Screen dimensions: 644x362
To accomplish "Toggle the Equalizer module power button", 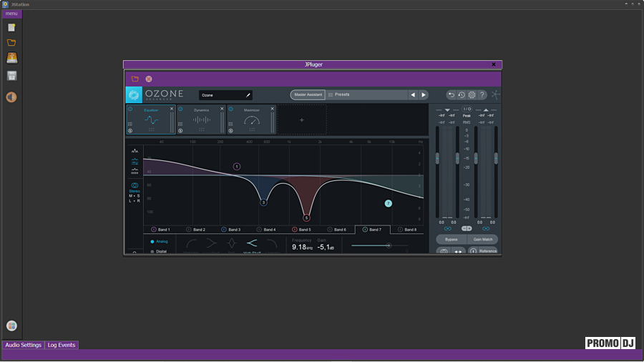I will (x=130, y=109).
